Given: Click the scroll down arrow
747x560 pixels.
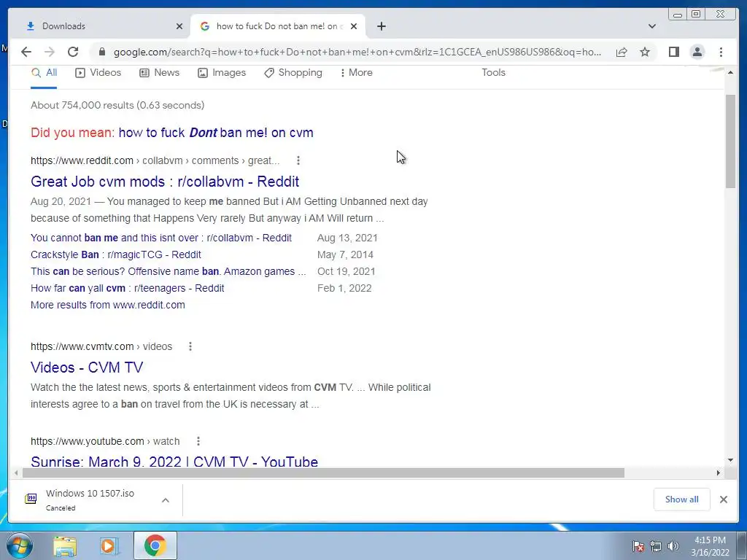Looking at the screenshot, I should point(730,460).
